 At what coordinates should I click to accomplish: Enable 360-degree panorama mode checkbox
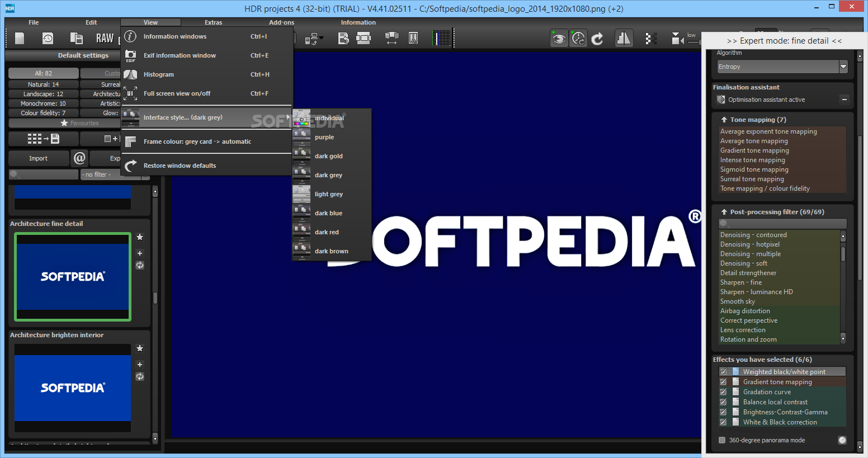point(722,440)
